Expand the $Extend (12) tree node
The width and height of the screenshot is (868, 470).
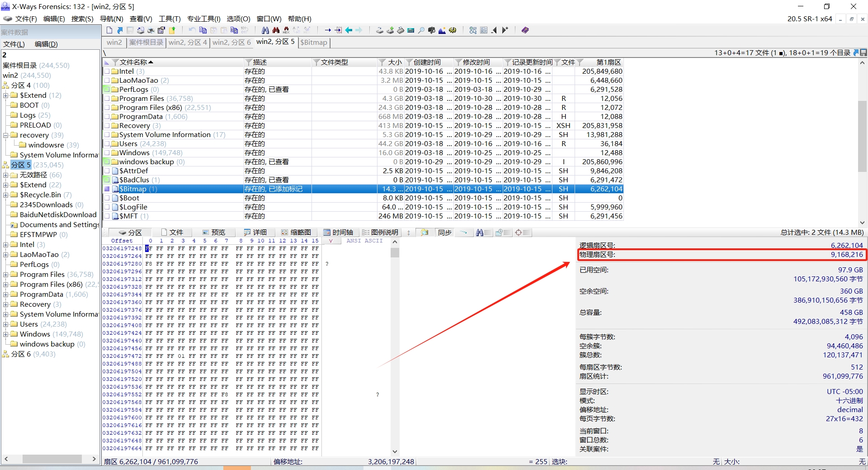pos(5,95)
